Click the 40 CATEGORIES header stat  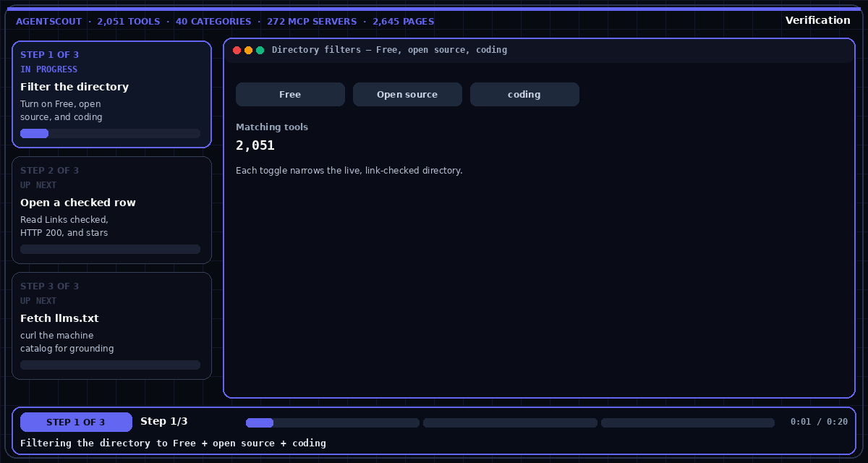click(x=213, y=22)
